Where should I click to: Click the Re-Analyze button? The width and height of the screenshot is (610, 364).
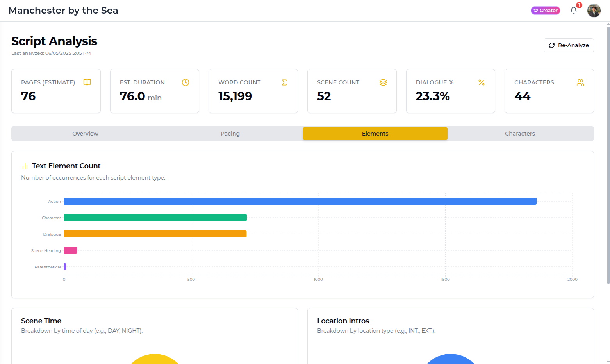(x=569, y=45)
